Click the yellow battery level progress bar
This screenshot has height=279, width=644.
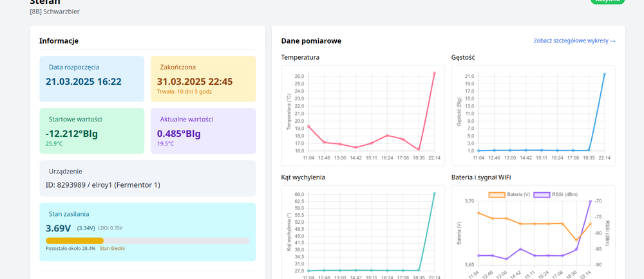click(75, 240)
